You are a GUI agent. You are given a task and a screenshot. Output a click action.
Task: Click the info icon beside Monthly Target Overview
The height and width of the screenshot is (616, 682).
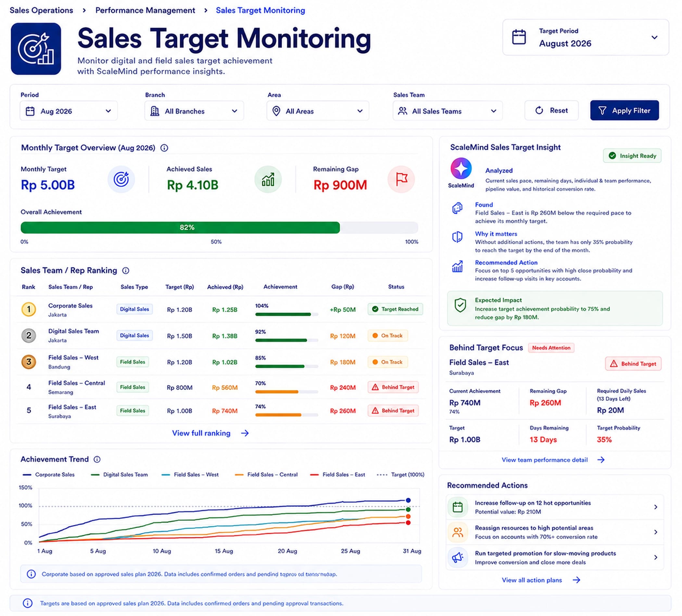[x=164, y=148]
